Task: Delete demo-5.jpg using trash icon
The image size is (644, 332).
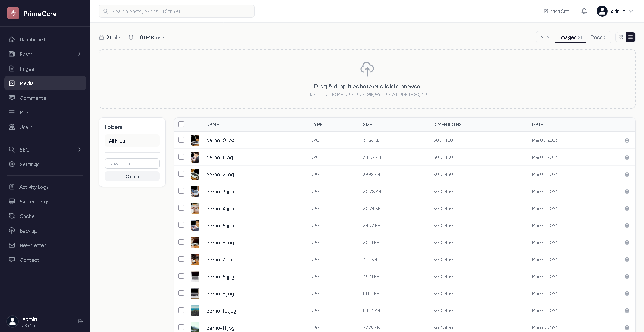Action: (627, 225)
